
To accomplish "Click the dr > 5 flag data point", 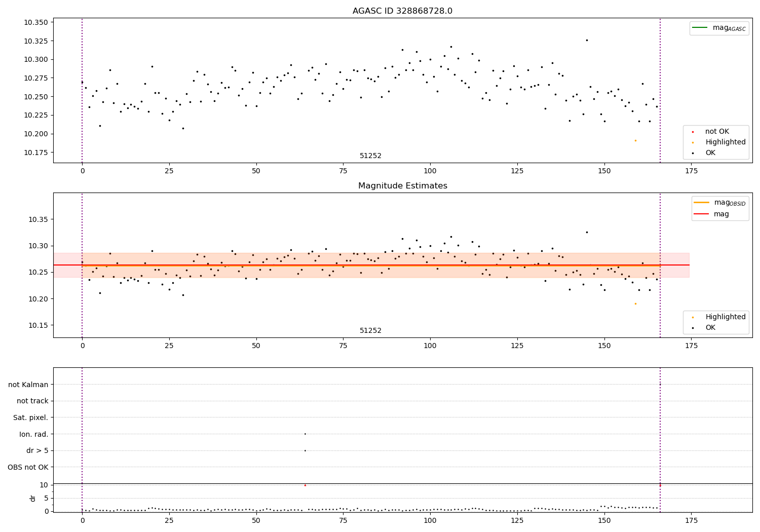I will point(305,450).
